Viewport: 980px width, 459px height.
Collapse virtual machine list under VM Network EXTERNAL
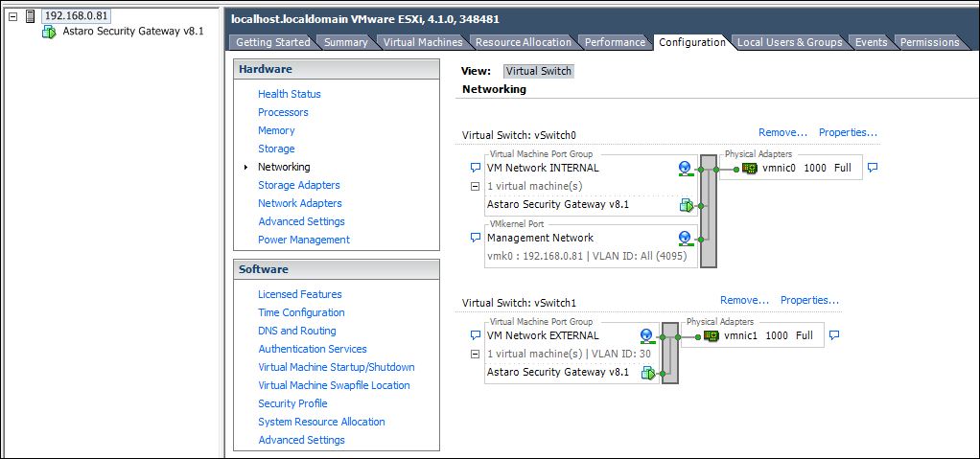[x=475, y=354]
